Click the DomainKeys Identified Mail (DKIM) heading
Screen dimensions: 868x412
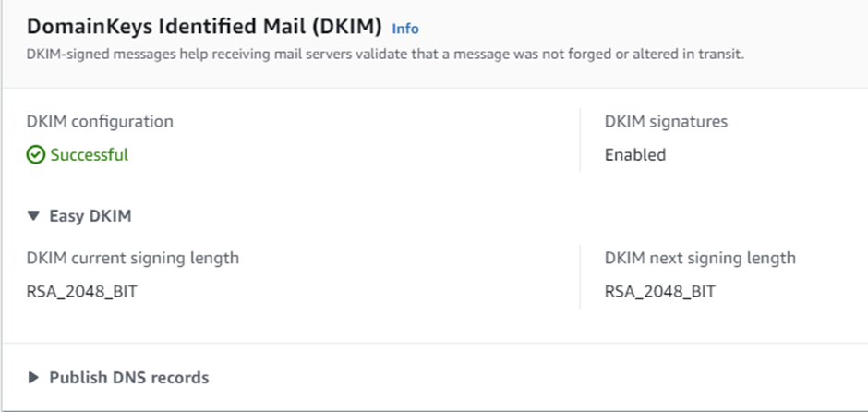point(204,28)
